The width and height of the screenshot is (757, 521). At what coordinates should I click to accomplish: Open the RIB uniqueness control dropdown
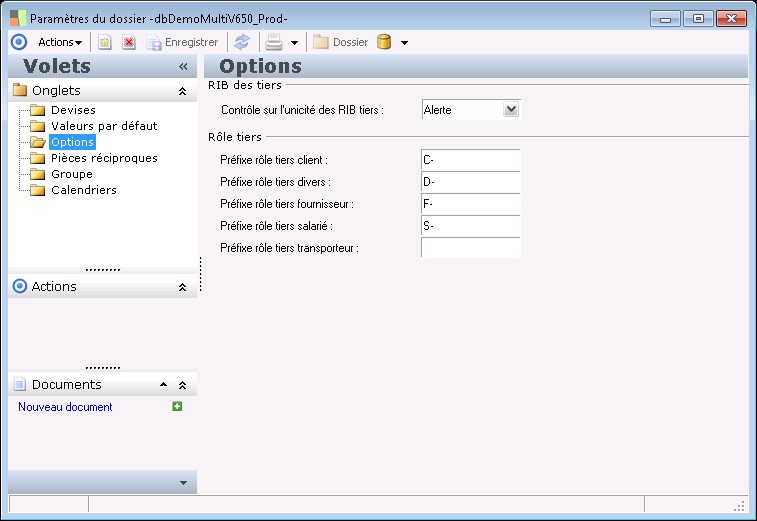(511, 110)
